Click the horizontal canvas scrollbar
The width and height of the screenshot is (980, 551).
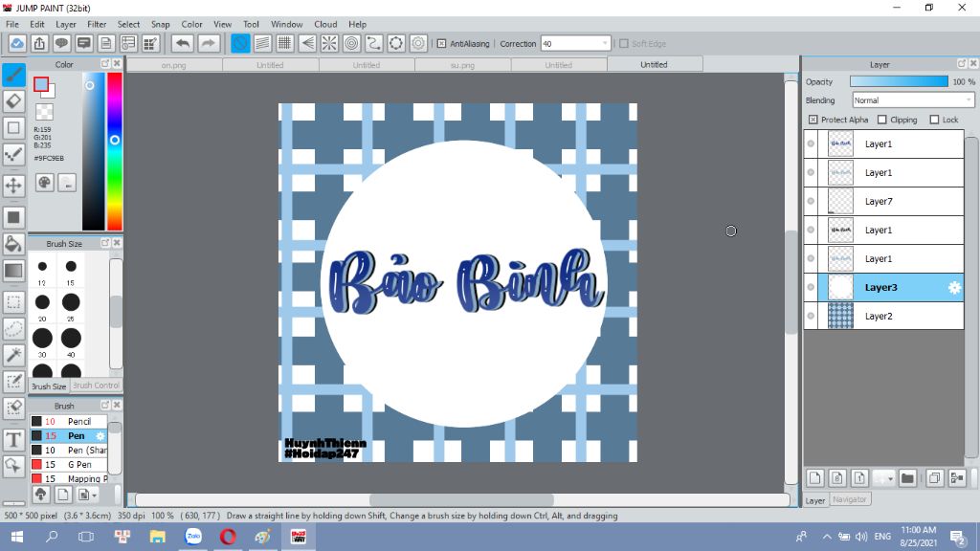point(461,499)
